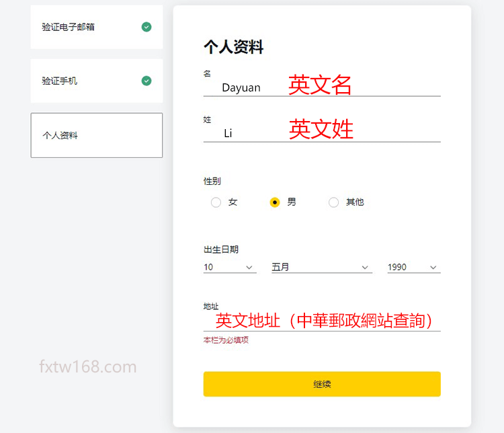Open the 验证电子邮箱 step
Image resolution: width=504 pixels, height=433 pixels.
(x=96, y=27)
